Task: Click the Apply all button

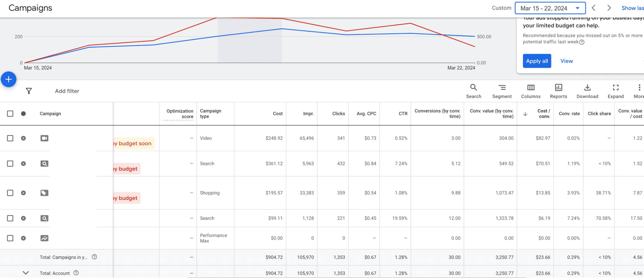Action: [537, 61]
